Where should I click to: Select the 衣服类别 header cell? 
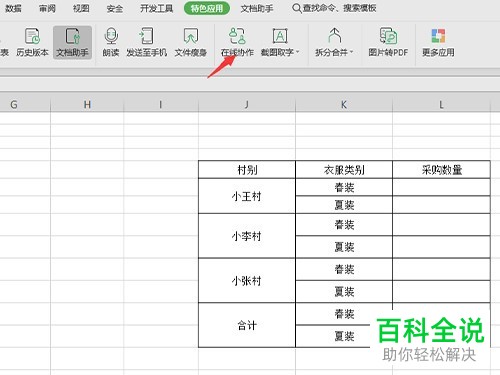344,170
